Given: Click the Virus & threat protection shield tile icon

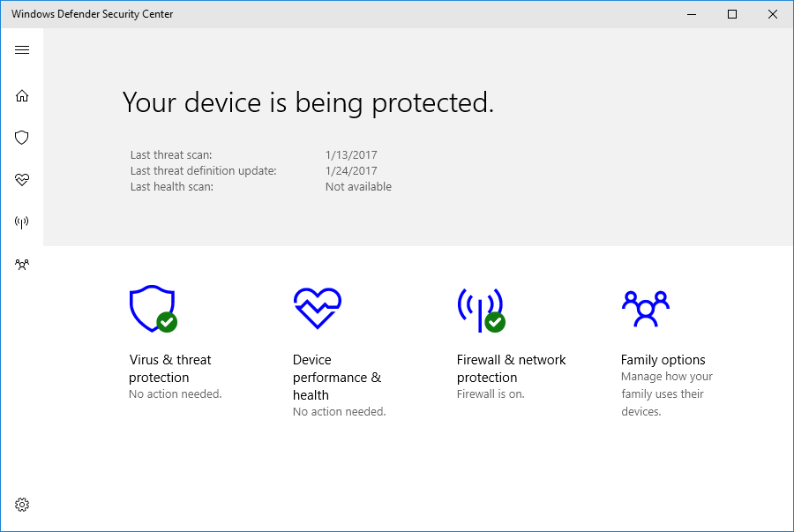Looking at the screenshot, I should [x=152, y=308].
